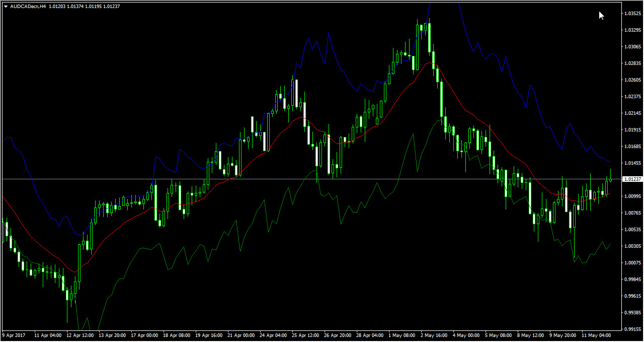The image size is (644, 342).
Task: Click the 9 May 20:00 time label
Action: tap(563, 335)
